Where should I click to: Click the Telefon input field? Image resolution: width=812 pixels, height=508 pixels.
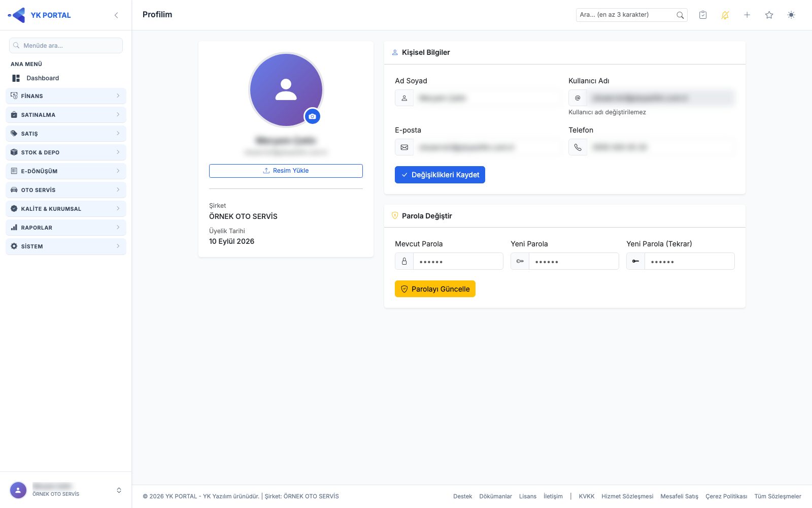click(661, 147)
